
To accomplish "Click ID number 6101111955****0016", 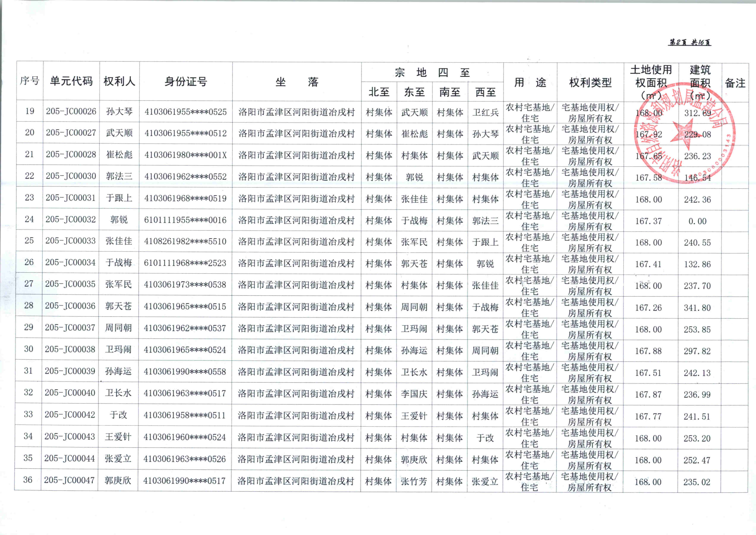I will point(185,220).
